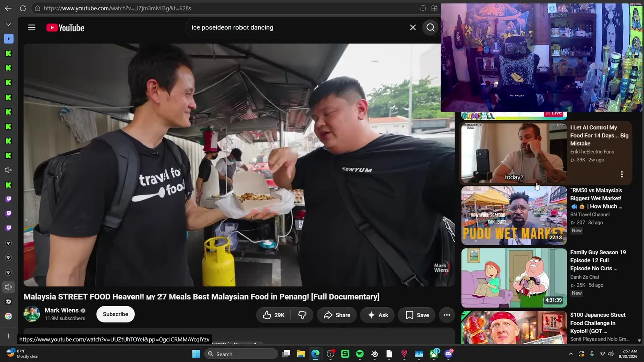Click the 39K views 2w ago text
Image resolution: width=644 pixels, height=362 pixels.
click(587, 160)
